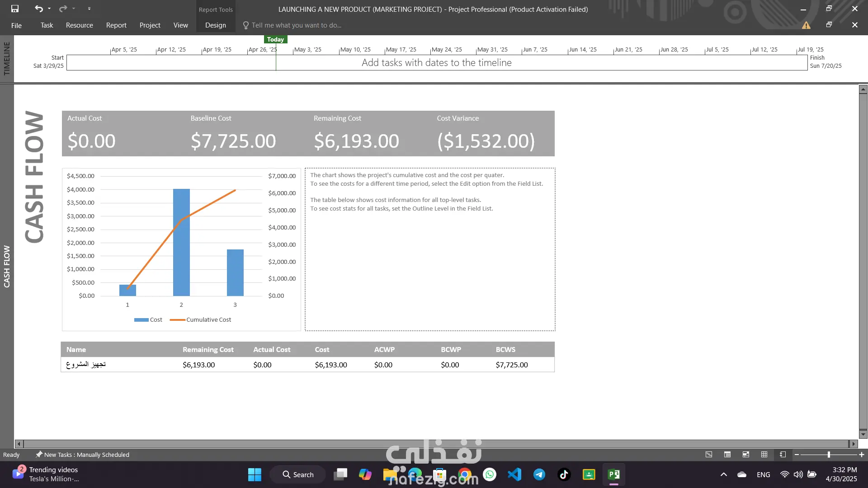Switch to Task Usage view icon

click(727, 455)
